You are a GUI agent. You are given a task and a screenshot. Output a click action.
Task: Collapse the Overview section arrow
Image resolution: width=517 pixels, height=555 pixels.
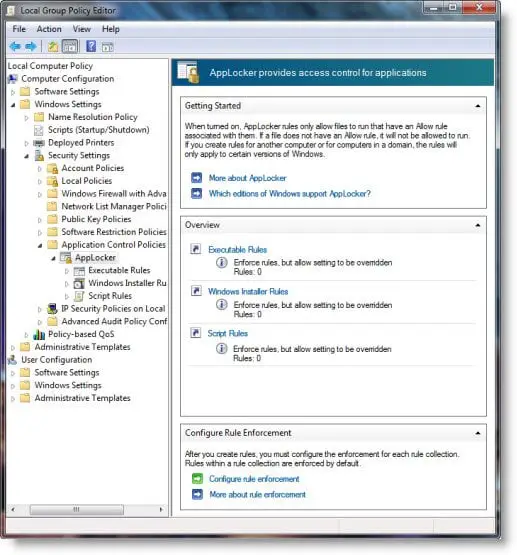coord(478,225)
